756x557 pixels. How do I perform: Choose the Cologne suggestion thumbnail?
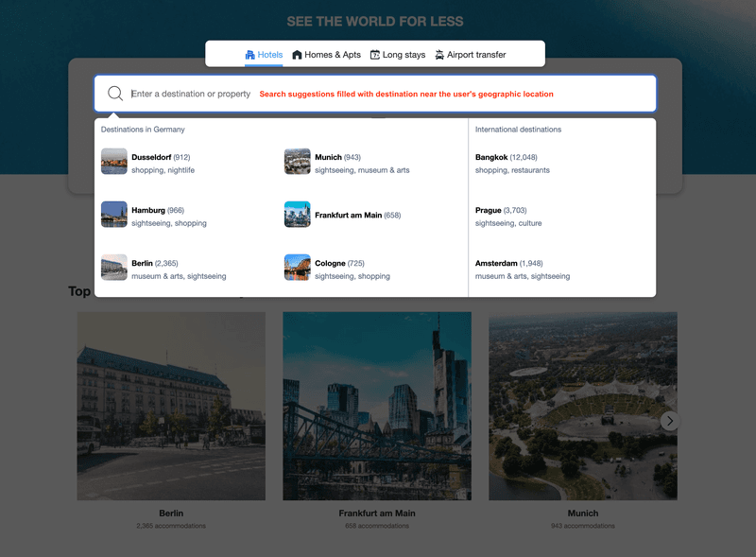[298, 268]
